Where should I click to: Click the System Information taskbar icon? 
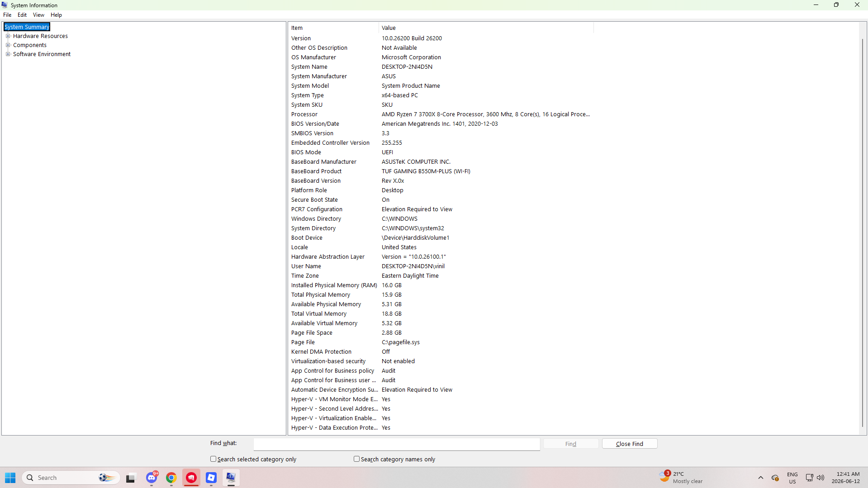point(231,478)
